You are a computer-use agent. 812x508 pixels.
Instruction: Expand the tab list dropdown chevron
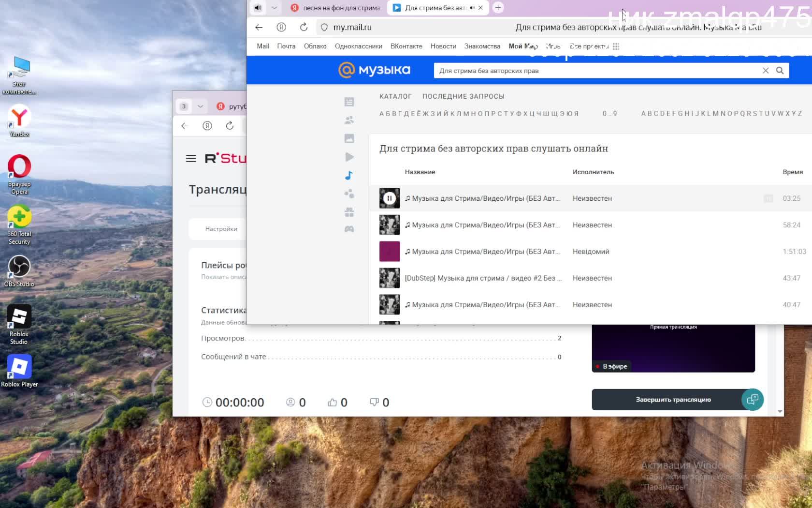tap(274, 8)
